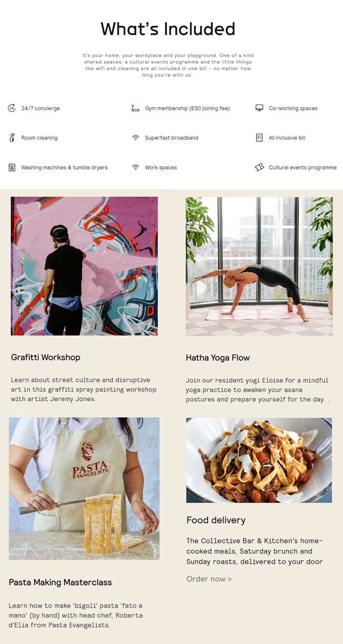Open the tagliatelle pasta bowl photo

[x=259, y=460]
